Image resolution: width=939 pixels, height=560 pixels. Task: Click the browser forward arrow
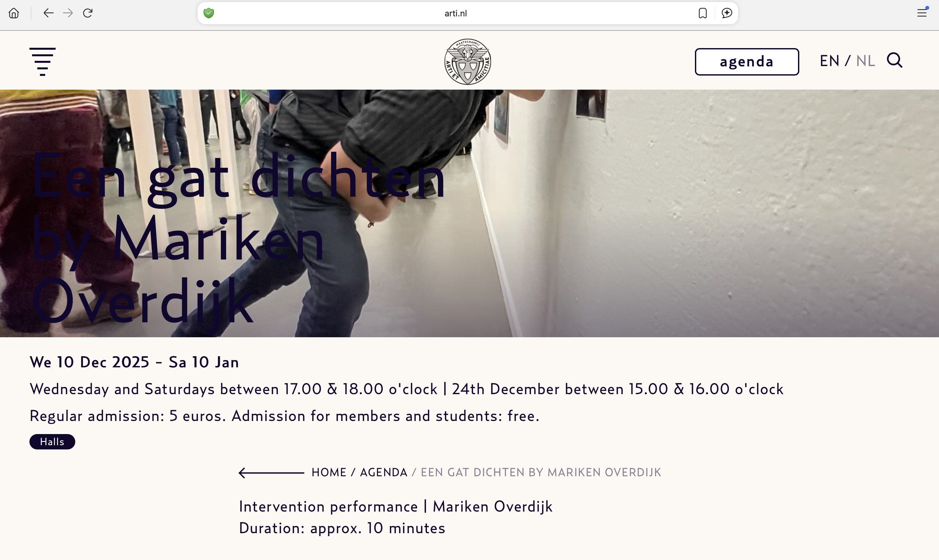tap(68, 13)
